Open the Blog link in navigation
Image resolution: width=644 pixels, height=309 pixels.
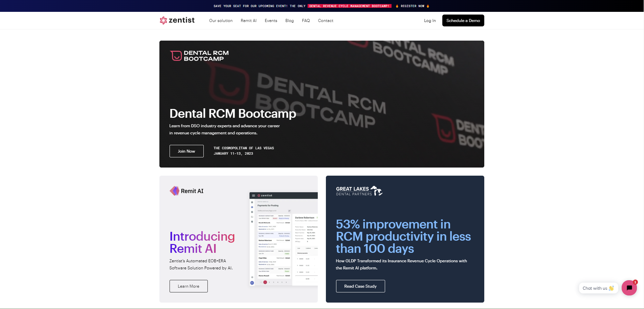tap(289, 21)
